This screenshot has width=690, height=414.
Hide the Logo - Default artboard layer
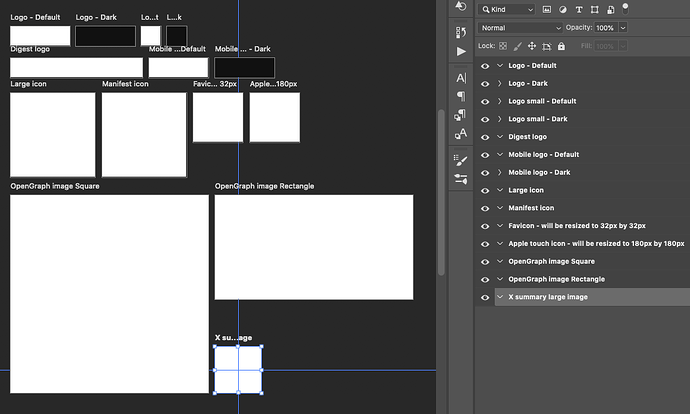pos(485,66)
